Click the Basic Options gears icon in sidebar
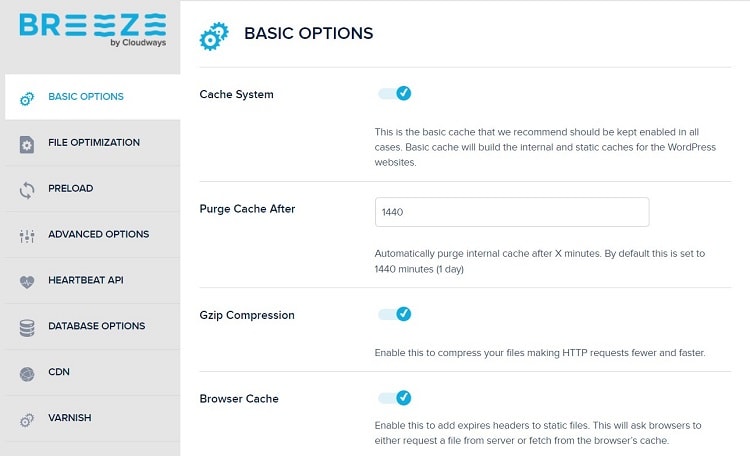This screenshot has width=750, height=456. click(27, 98)
